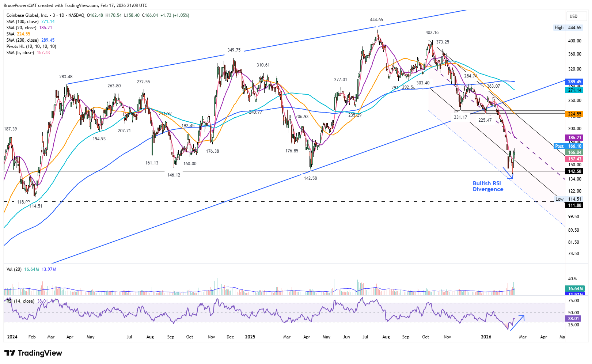Click the teal 271.14 price axis tag

[574, 90]
